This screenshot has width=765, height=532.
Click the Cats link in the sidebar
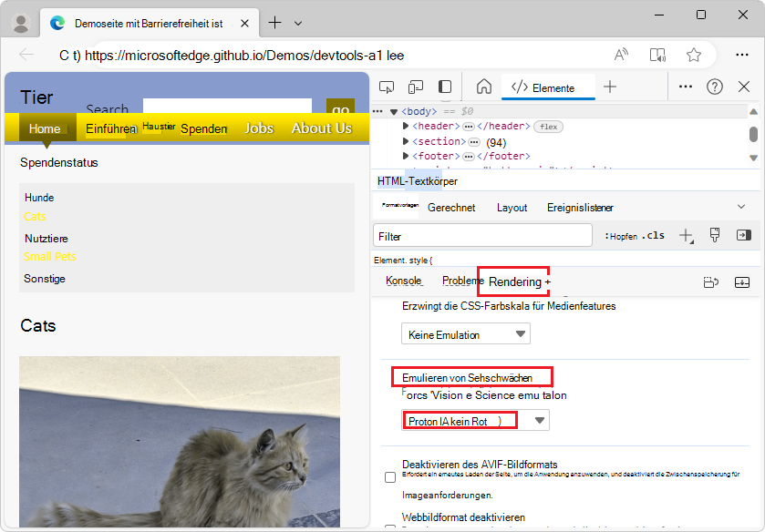pyautogui.click(x=35, y=217)
